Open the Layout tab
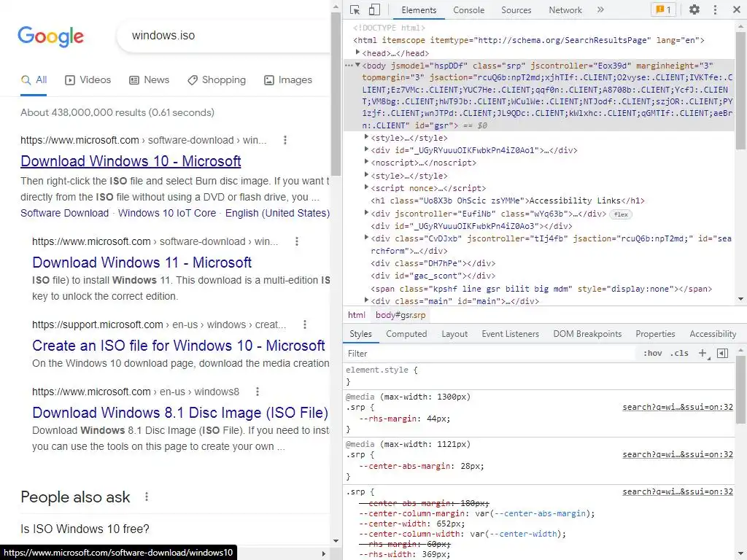 pyautogui.click(x=454, y=334)
